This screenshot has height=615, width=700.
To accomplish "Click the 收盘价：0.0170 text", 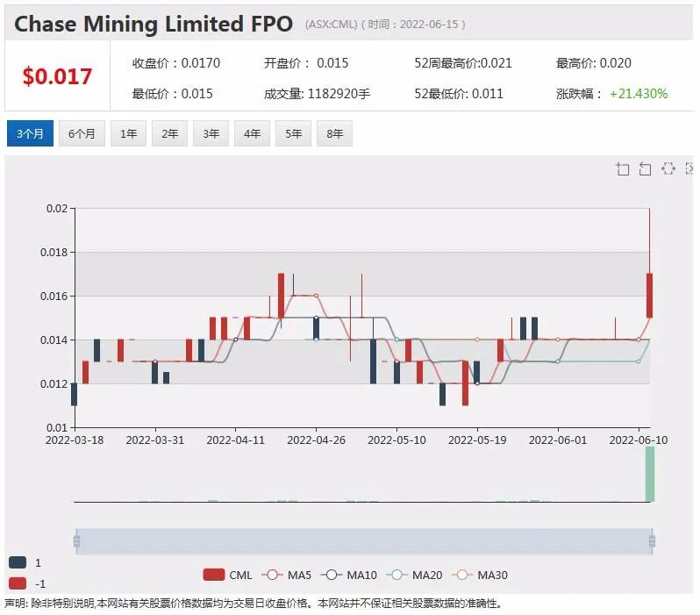I will click(176, 63).
